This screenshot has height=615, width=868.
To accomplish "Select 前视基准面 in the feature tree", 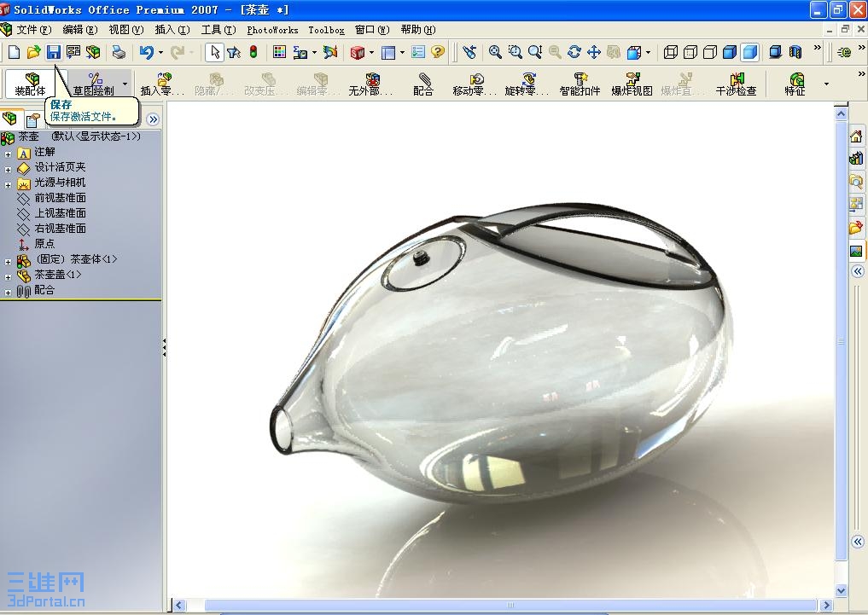I will [60, 197].
